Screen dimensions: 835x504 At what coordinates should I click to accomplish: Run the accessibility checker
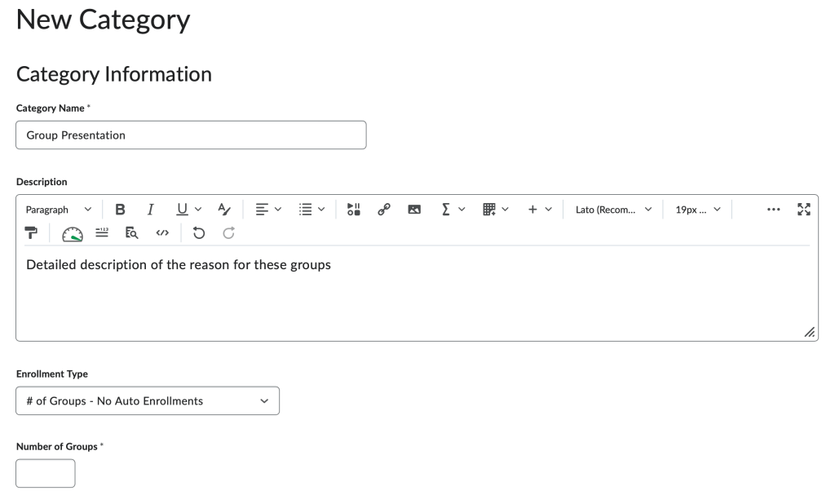tap(73, 233)
